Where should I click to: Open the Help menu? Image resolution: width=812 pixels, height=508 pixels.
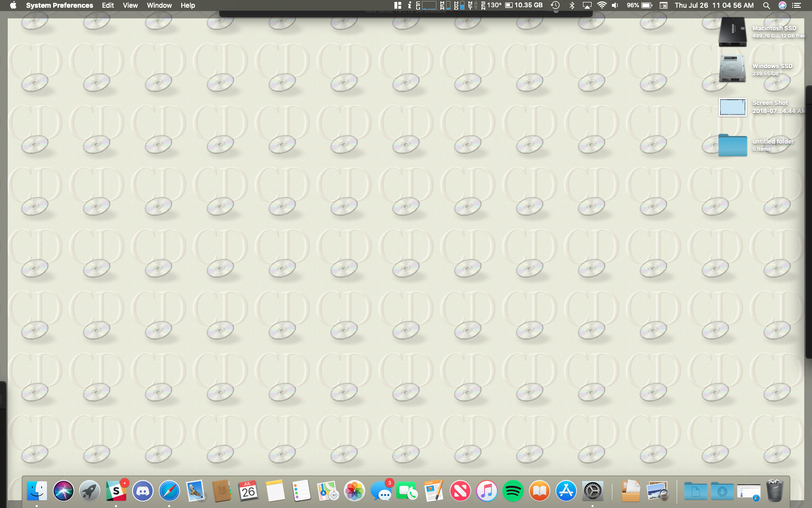(x=188, y=5)
